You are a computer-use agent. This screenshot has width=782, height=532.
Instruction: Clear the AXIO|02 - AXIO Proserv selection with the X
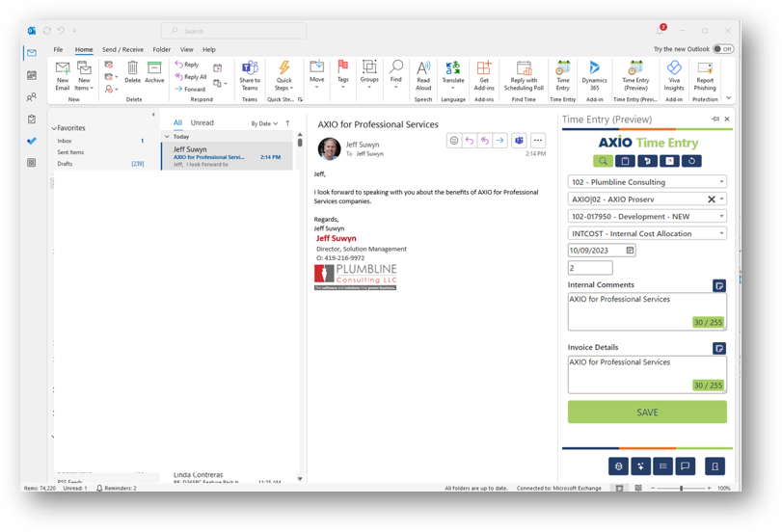712,199
